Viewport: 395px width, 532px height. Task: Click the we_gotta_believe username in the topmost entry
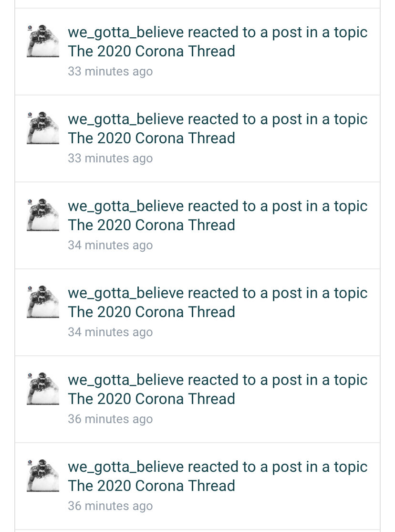125,32
